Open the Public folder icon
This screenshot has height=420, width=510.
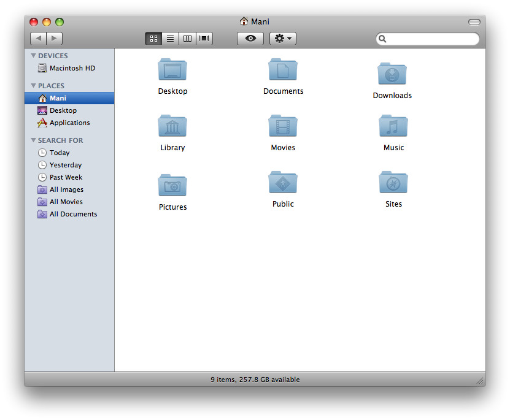coord(283,182)
